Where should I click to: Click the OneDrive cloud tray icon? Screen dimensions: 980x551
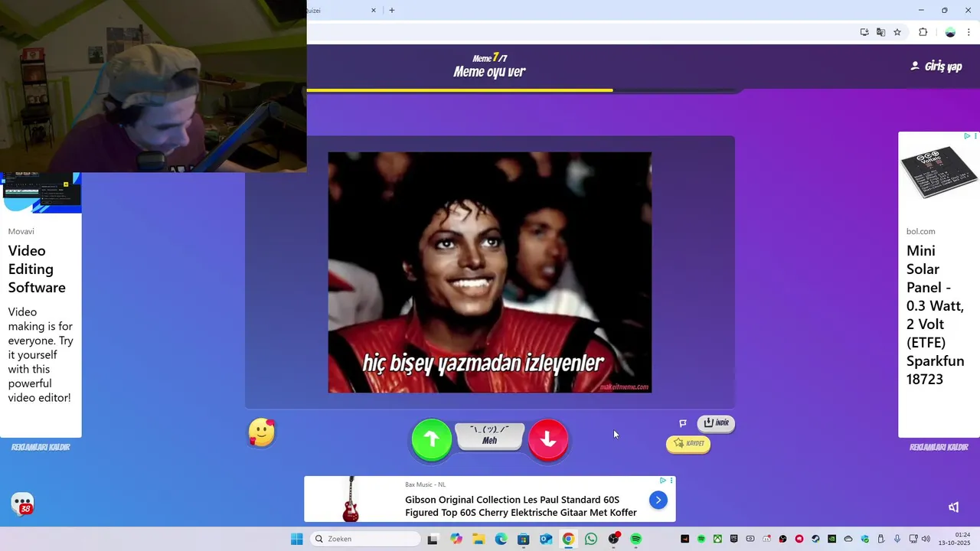point(848,539)
